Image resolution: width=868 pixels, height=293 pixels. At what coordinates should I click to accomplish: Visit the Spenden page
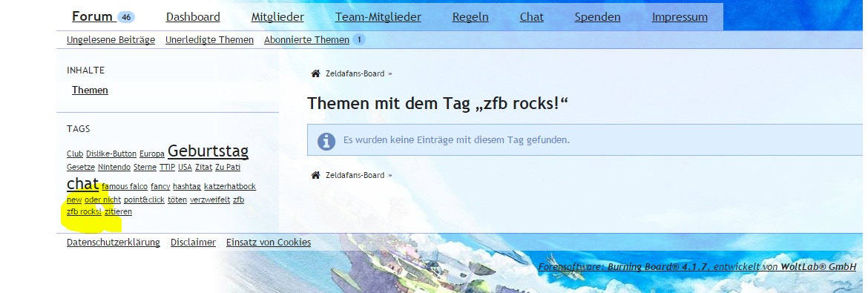pos(597,17)
